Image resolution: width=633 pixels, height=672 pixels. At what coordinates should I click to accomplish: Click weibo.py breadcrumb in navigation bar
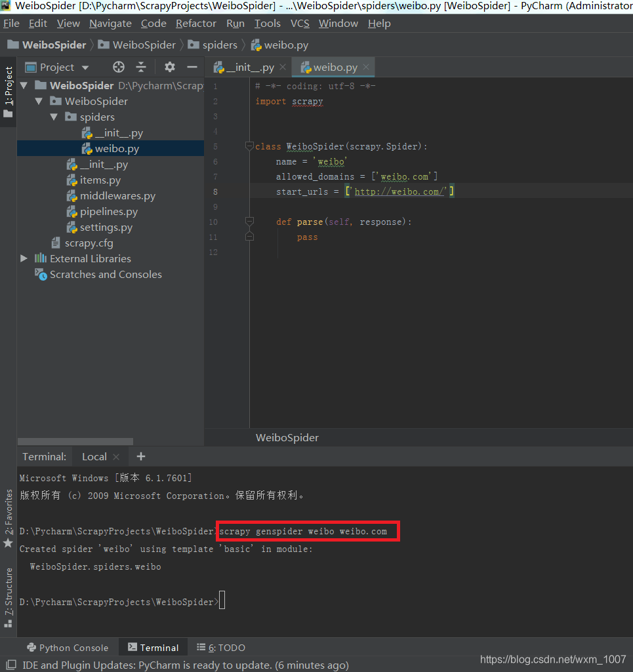pos(279,45)
